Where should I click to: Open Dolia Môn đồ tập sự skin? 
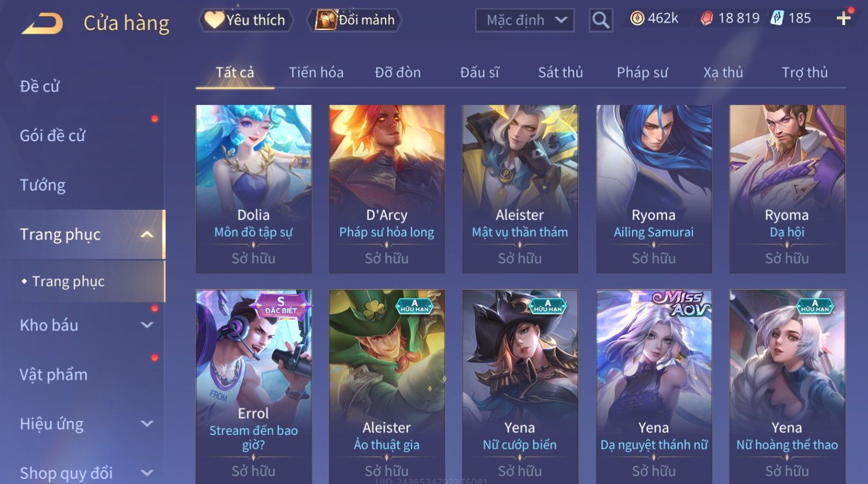[254, 188]
